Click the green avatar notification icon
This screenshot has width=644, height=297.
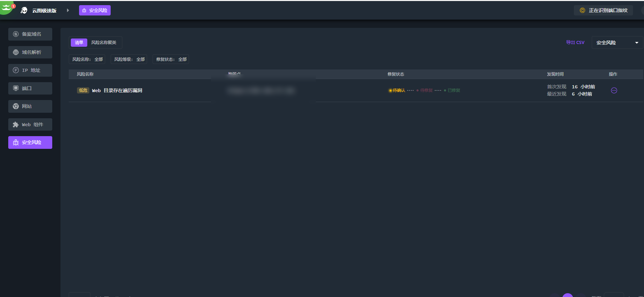(x=7, y=7)
